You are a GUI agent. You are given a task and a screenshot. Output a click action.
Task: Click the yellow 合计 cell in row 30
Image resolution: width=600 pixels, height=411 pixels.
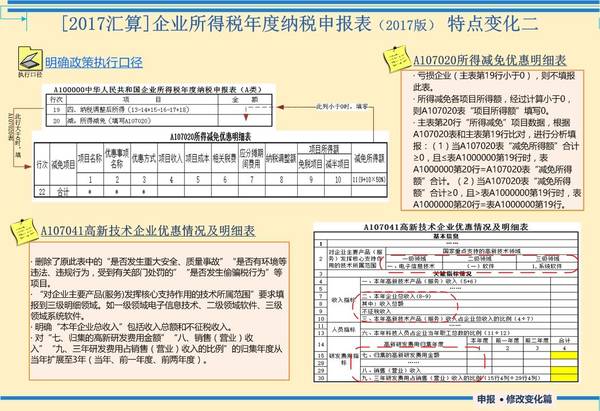click(x=564, y=378)
